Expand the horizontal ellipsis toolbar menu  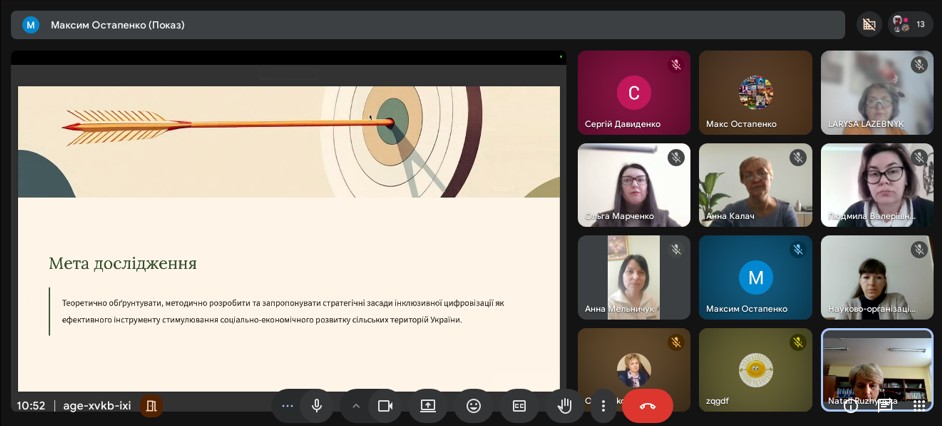pyautogui.click(x=288, y=406)
